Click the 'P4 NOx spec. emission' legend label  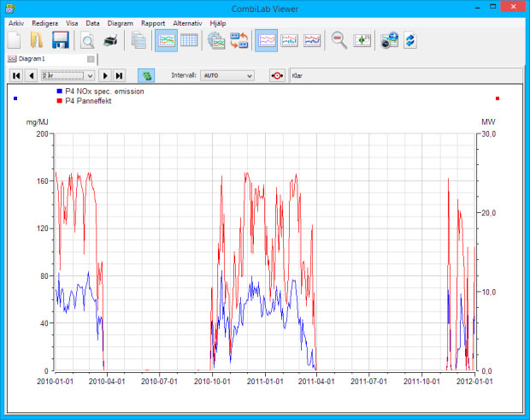pos(104,92)
